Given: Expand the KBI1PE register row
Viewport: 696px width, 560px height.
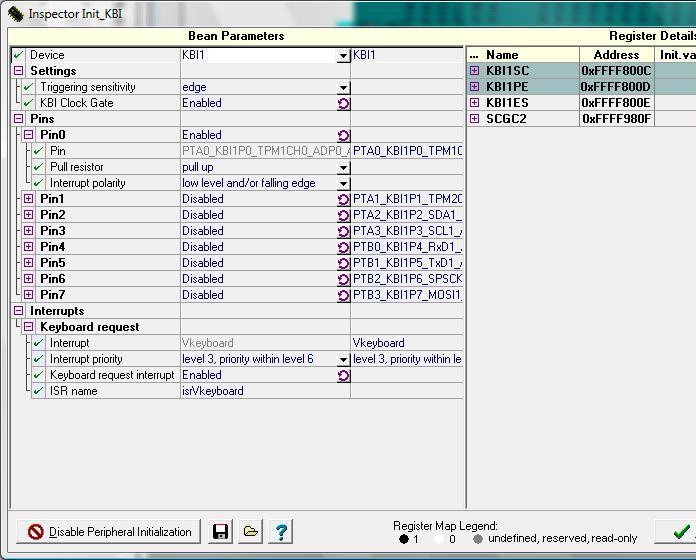Looking at the screenshot, I should pyautogui.click(x=475, y=87).
